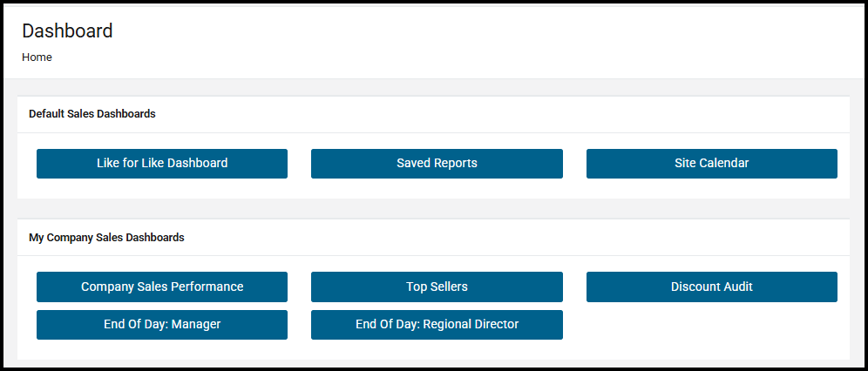868x371 pixels.
Task: View saved reports list
Action: [437, 163]
